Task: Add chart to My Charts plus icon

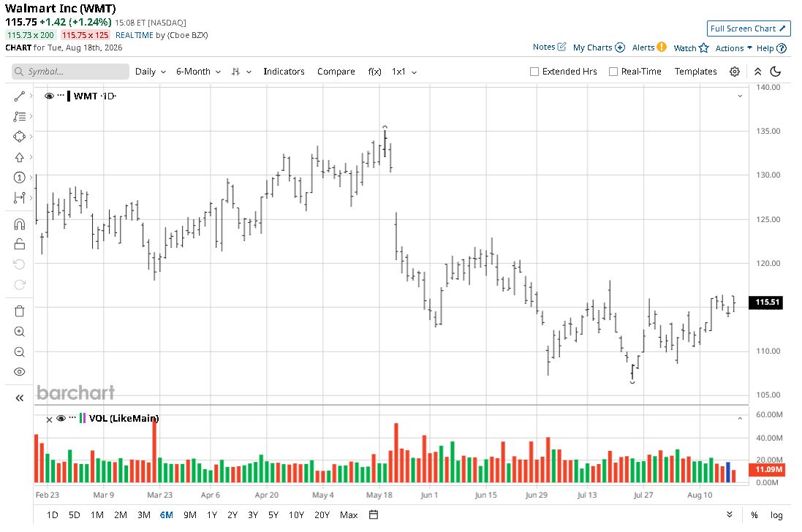Action: pos(620,47)
